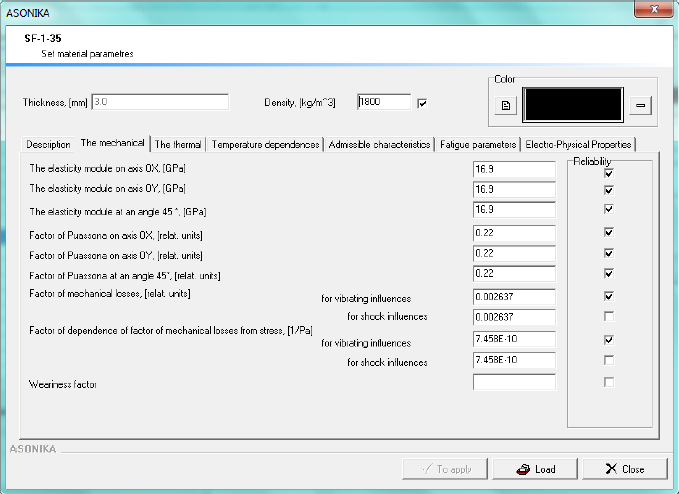
Task: Select the Electro-Physical Properties tab
Action: [x=578, y=144]
